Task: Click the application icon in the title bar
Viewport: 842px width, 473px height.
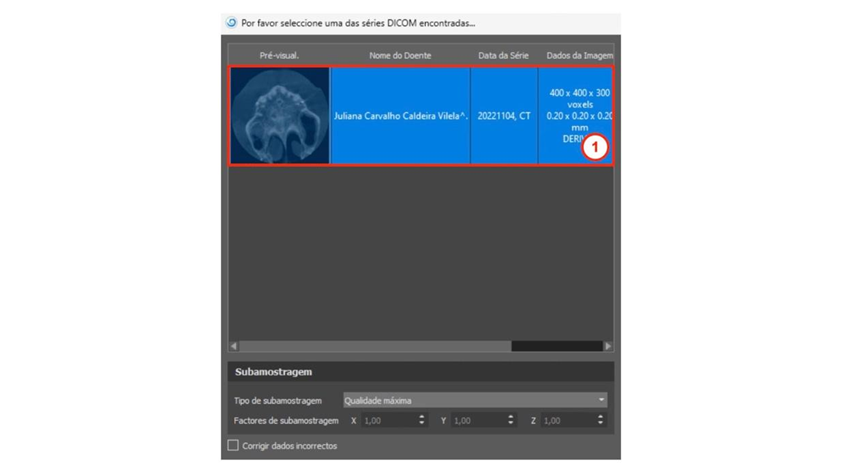Action: click(232, 22)
